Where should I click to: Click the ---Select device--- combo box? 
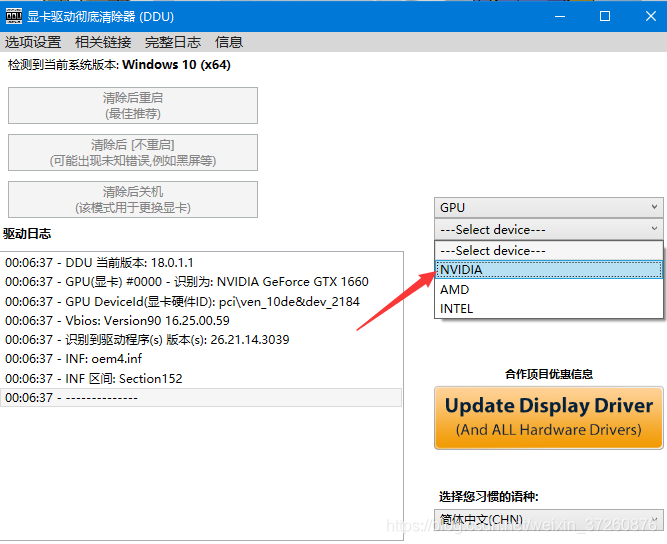pyautogui.click(x=549, y=229)
